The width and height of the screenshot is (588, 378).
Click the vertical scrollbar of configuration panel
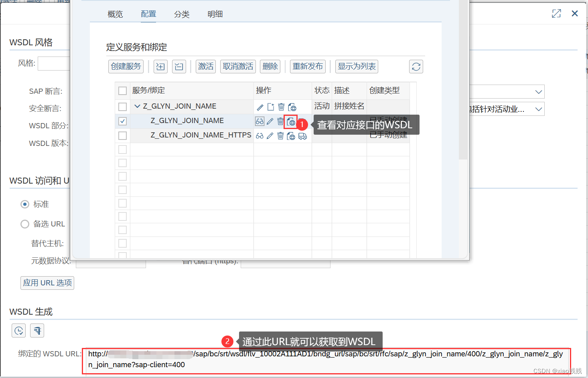click(x=463, y=80)
